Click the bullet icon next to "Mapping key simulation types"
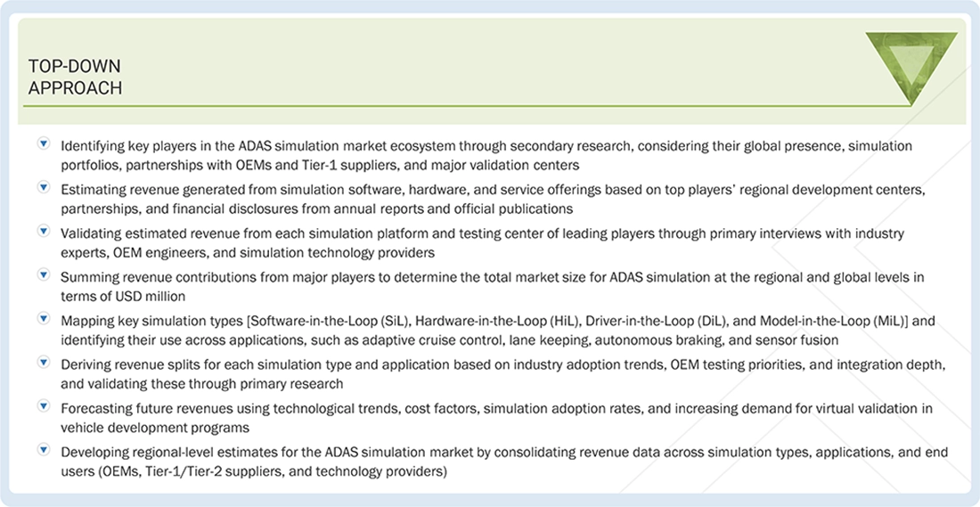980x507 pixels. point(43,318)
